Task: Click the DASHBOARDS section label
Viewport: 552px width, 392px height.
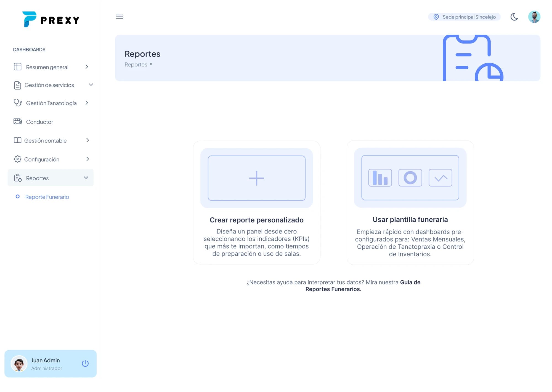Action: pos(29,50)
